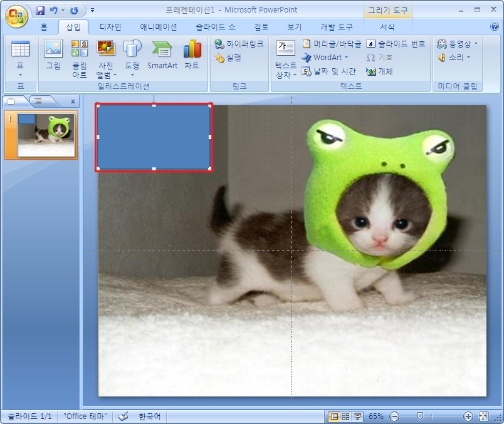This screenshot has height=424, width=504.
Task: Insert a 차트
Action: [192, 54]
